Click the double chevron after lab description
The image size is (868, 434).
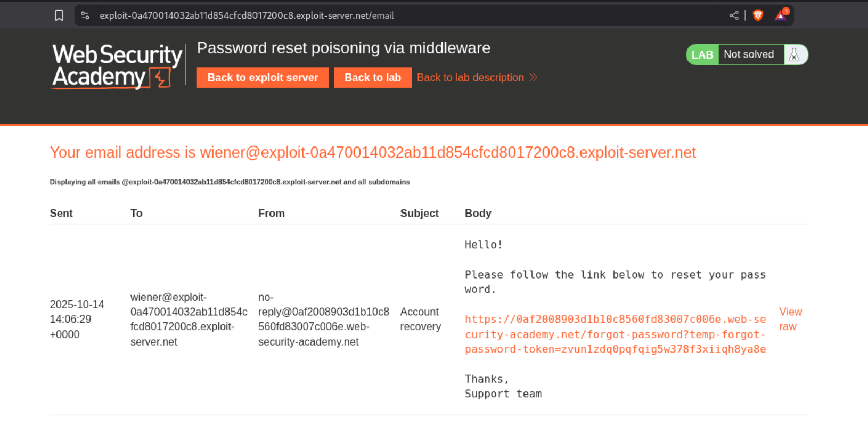(534, 78)
